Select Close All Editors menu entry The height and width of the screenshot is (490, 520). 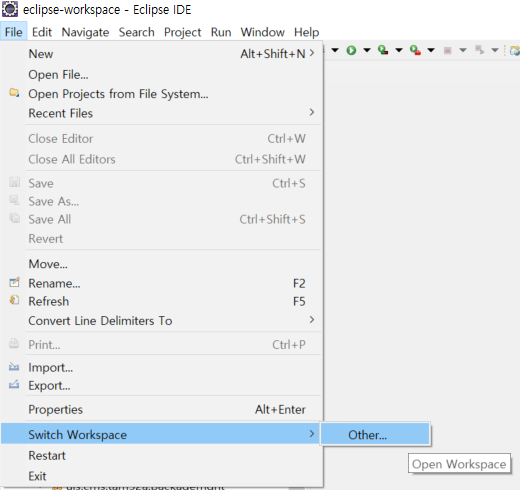tap(162, 159)
